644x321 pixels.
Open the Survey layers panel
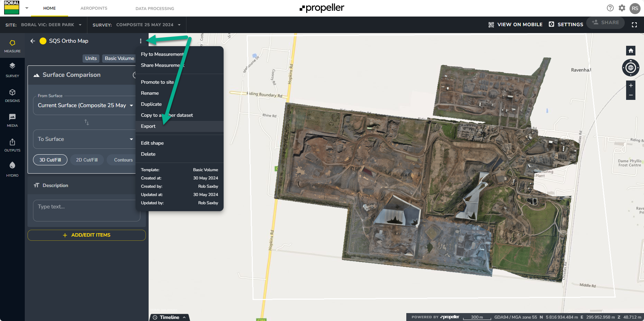click(x=12, y=70)
